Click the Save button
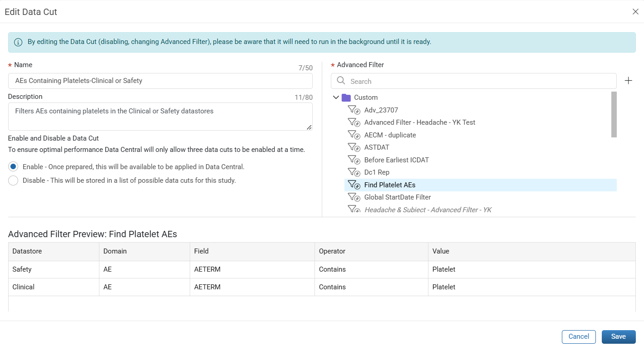This screenshot has width=644, height=351. coord(619,336)
